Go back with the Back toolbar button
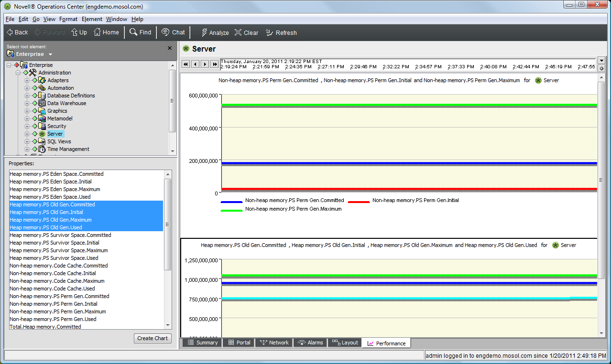Viewport: 611px width, 364px height. point(17,32)
